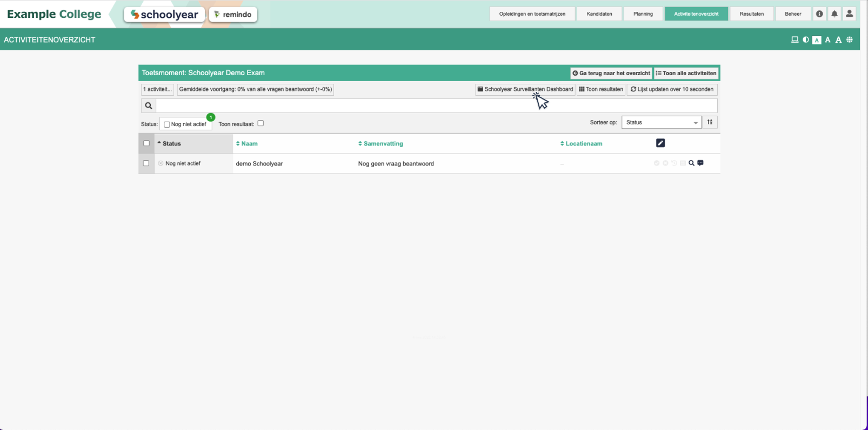Open the Activiteitenoverzicht menu
868x430 pixels.
(696, 14)
